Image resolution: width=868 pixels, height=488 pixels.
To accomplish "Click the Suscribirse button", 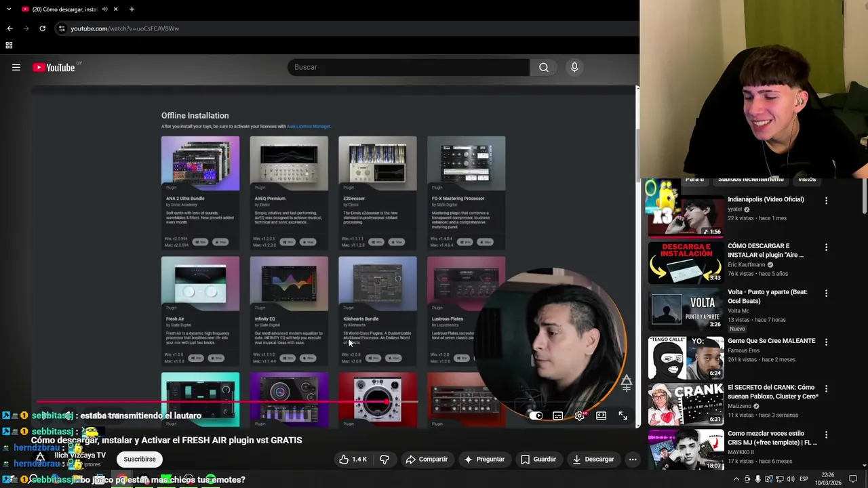I will click(140, 459).
